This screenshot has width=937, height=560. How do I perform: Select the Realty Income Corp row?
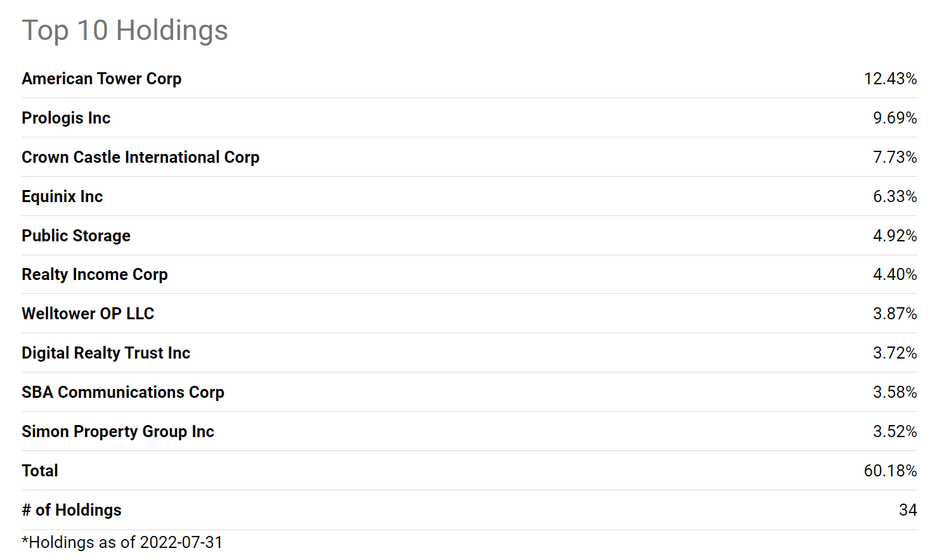94,274
